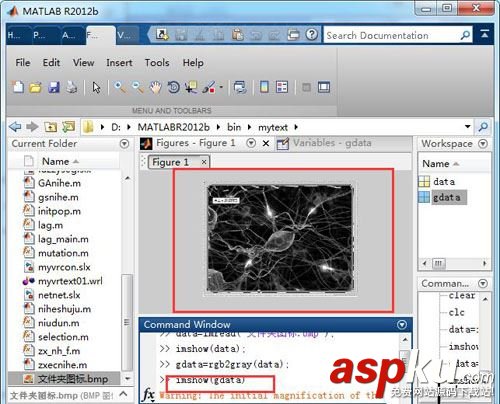Navigate forward with the right arrow
This screenshot has width=500, height=404.
[x=32, y=127]
